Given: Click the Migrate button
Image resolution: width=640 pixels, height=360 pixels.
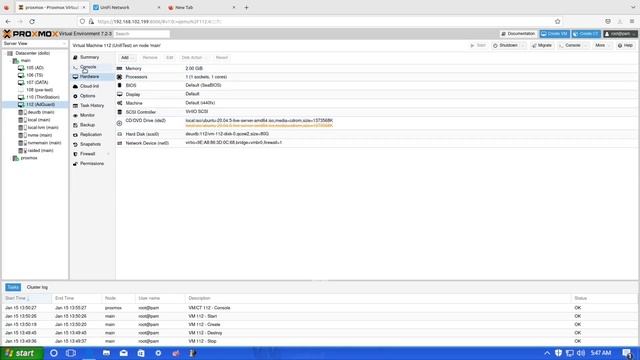Looking at the screenshot, I should 542,45.
